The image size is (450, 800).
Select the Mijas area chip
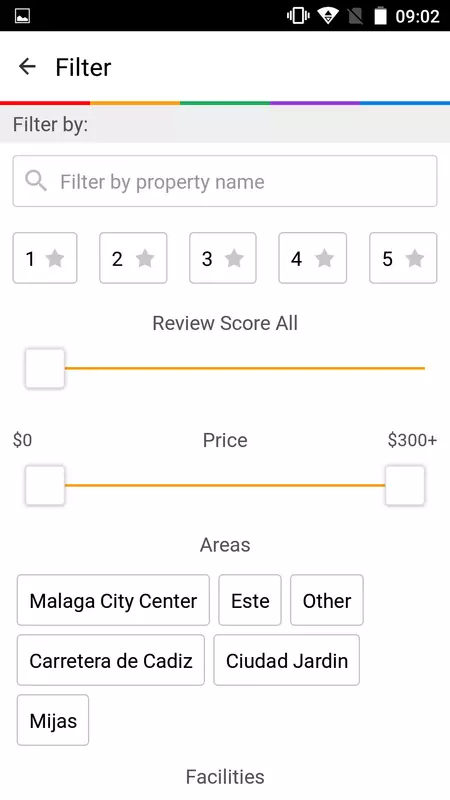click(53, 720)
